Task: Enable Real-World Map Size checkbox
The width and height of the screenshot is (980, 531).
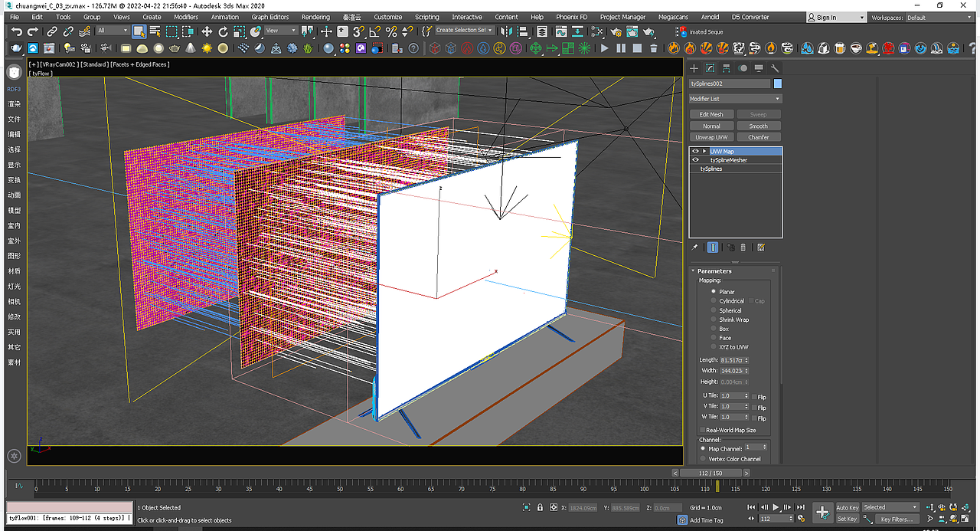Action: click(x=702, y=430)
